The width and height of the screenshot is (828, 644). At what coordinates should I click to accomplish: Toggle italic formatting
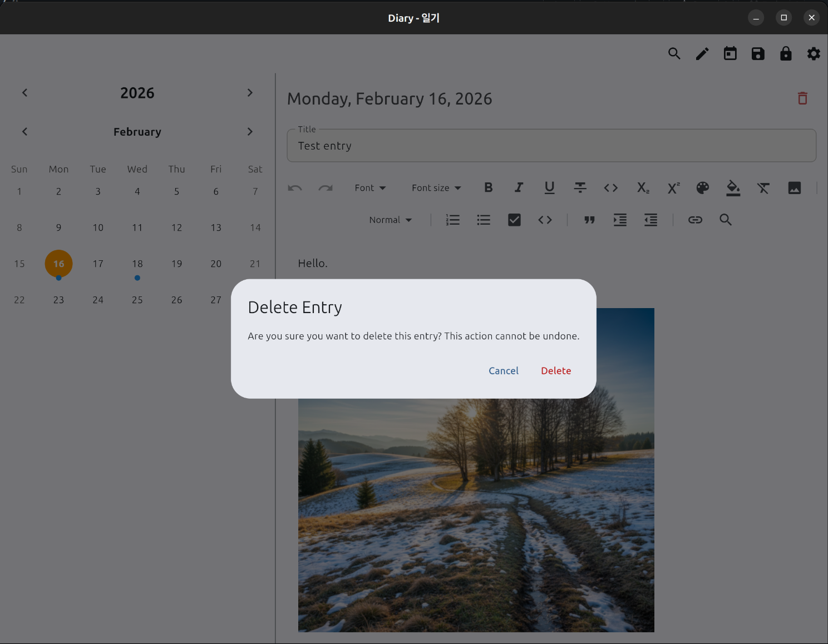tap(519, 188)
